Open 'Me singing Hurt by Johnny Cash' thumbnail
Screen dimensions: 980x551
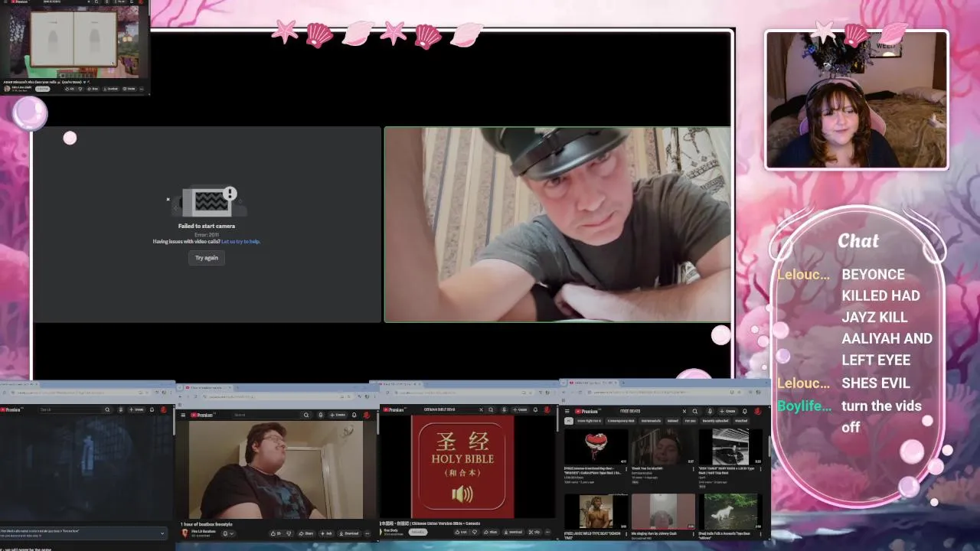(x=664, y=511)
